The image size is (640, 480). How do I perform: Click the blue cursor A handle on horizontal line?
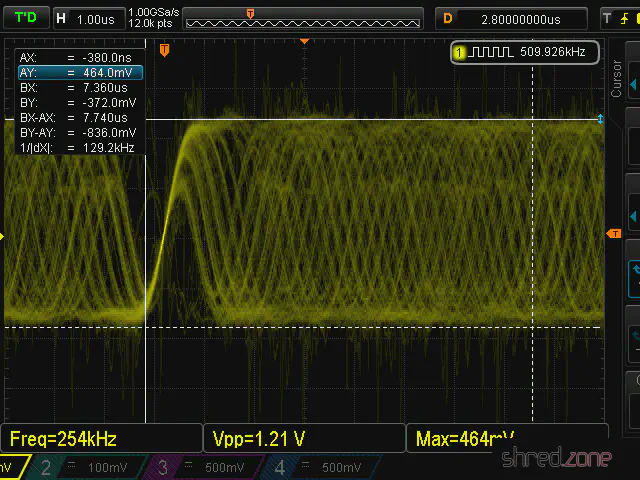click(x=600, y=119)
